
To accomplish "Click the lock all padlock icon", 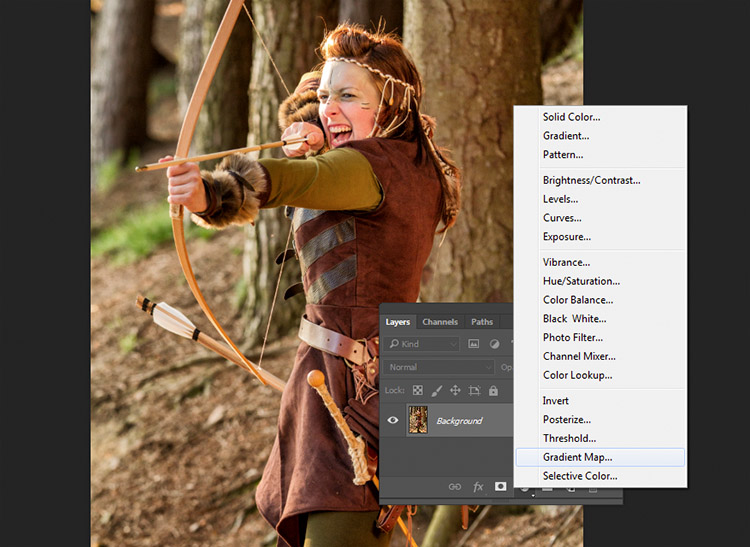I will coord(493,391).
